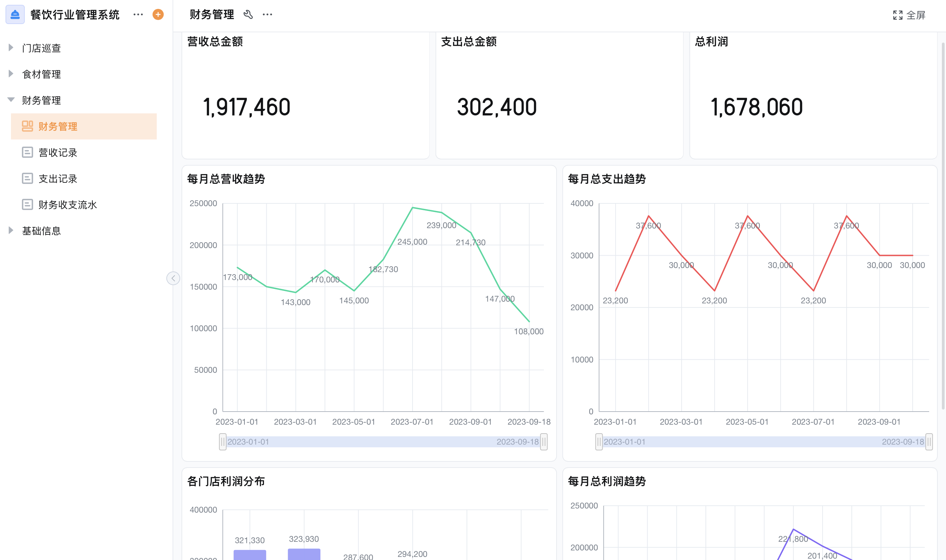Click the 108,000 data label on revenue chart

529,331
